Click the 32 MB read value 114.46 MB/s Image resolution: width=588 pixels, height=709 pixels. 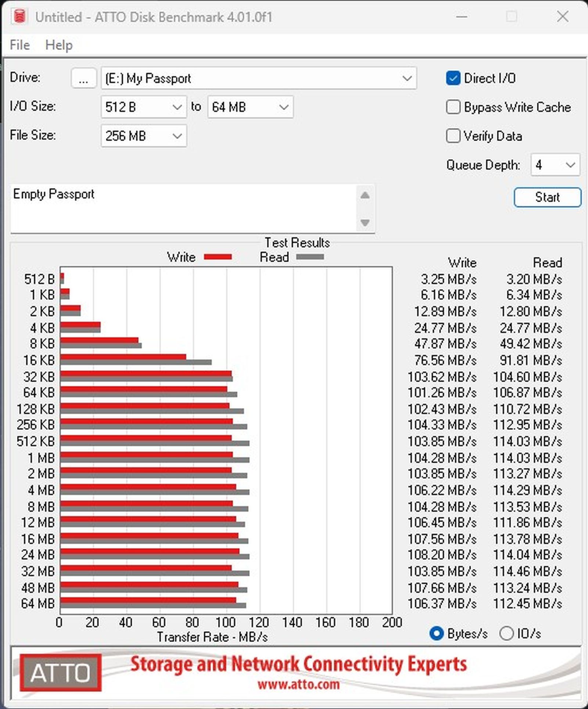click(x=528, y=571)
